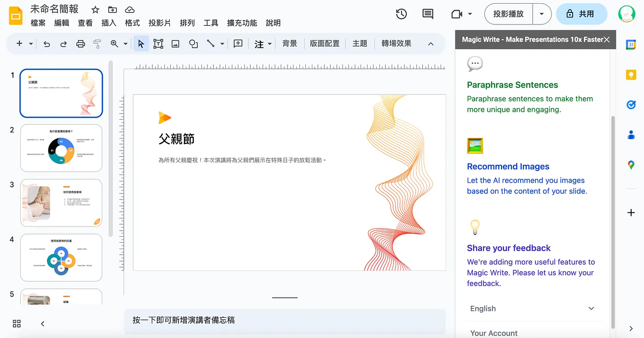This screenshot has height=338, width=644.
Task: Open version history clock icon
Action: coord(401,14)
